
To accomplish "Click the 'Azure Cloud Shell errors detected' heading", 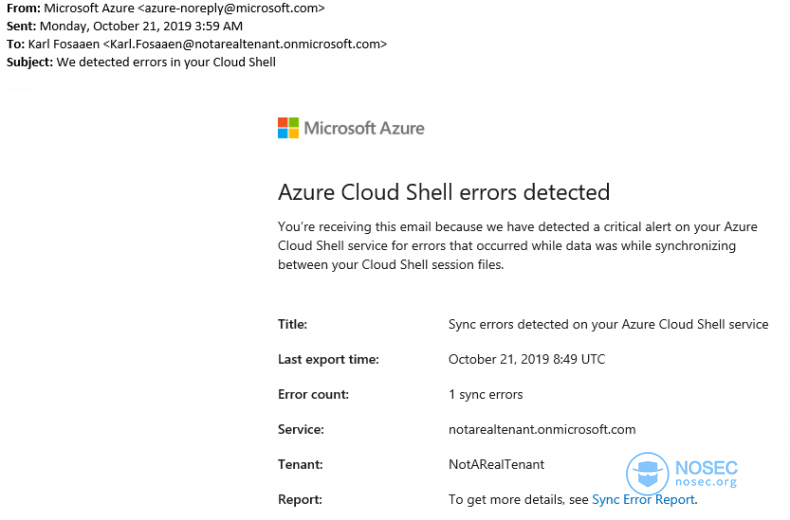I will [444, 192].
